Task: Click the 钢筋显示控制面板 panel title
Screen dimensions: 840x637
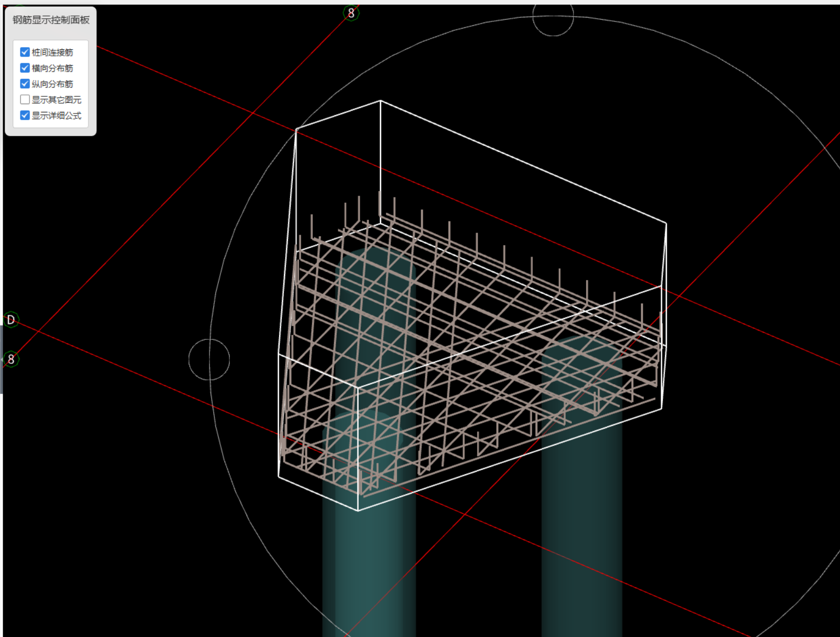Action: pos(51,20)
